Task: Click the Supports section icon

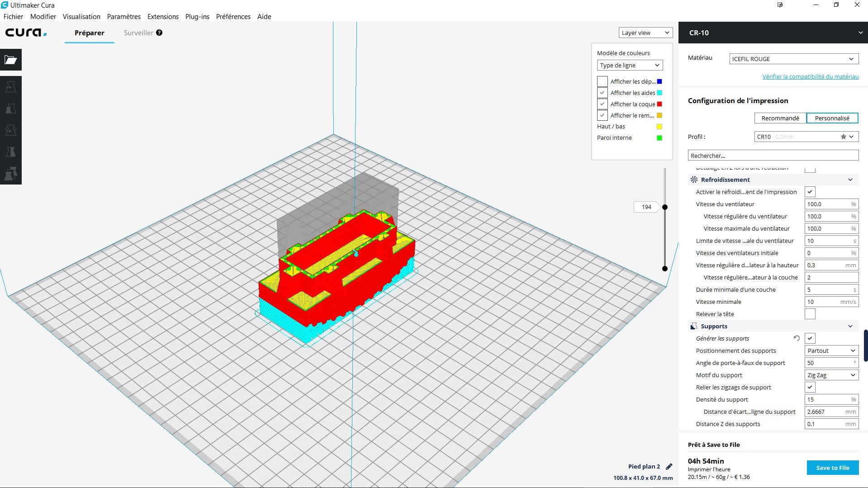Action: (694, 326)
